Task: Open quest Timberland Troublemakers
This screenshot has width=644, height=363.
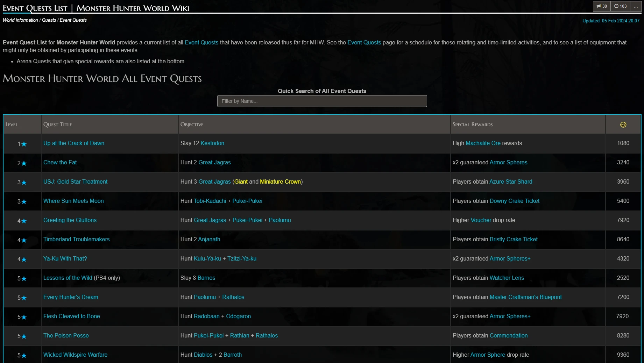Action: pos(76,239)
